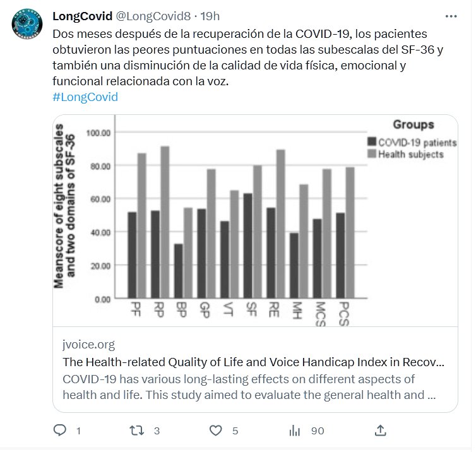Open the three-dot more options menu
476x452 pixels.
pyautogui.click(x=451, y=15)
